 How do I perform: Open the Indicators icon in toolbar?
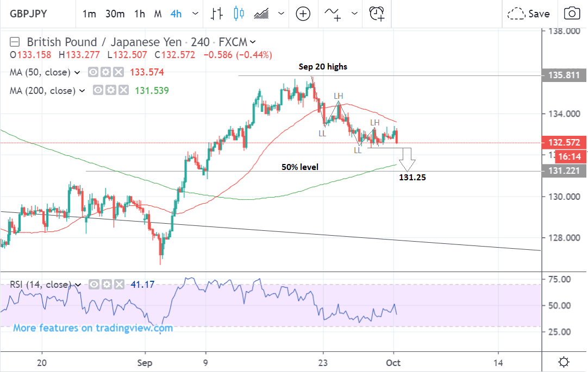coord(333,14)
